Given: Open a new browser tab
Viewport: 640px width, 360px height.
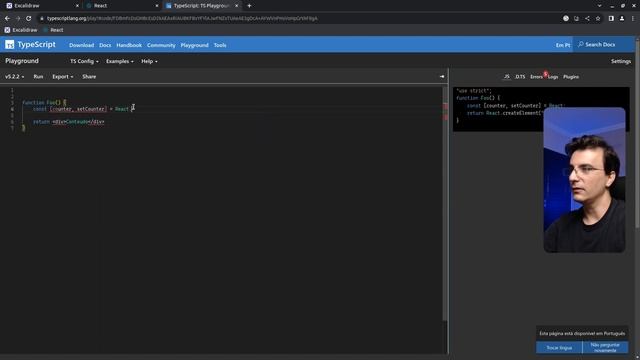Looking at the screenshot, I should point(249,6).
